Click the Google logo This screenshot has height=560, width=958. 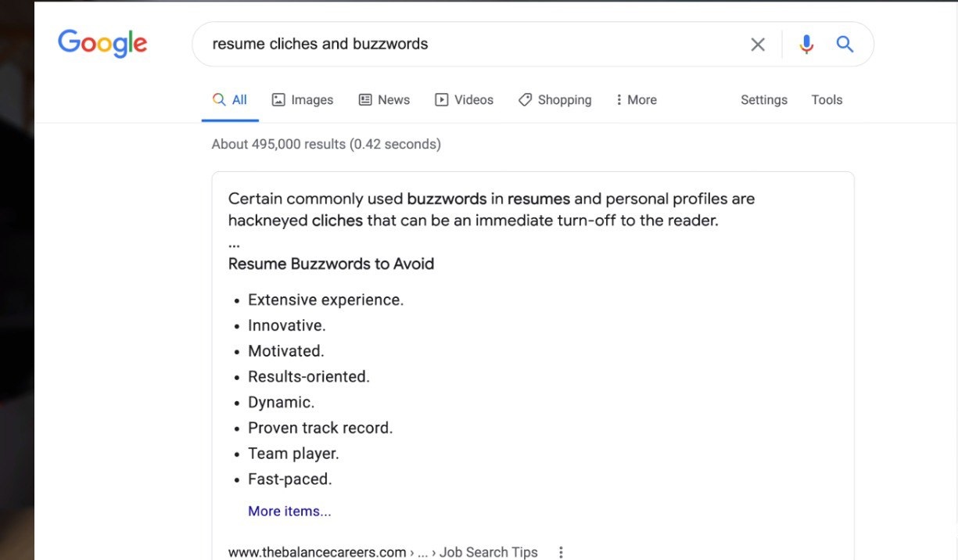pos(102,44)
